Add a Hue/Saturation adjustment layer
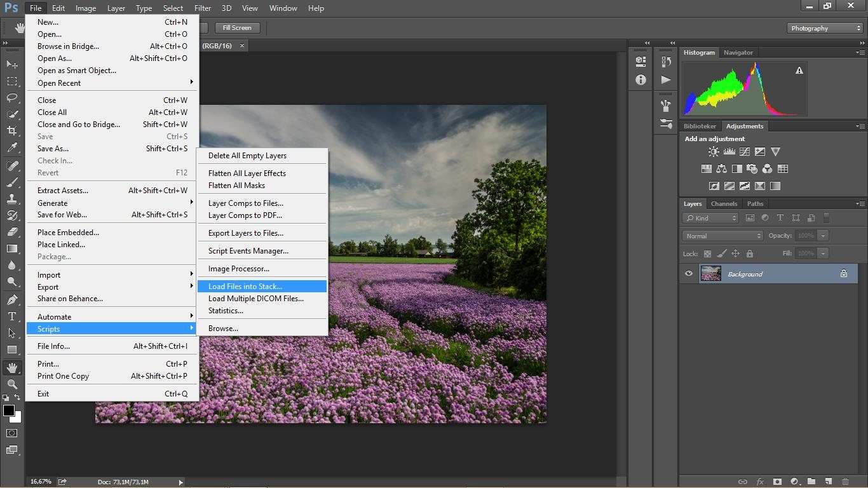This screenshot has width=868, height=488. [705, 168]
